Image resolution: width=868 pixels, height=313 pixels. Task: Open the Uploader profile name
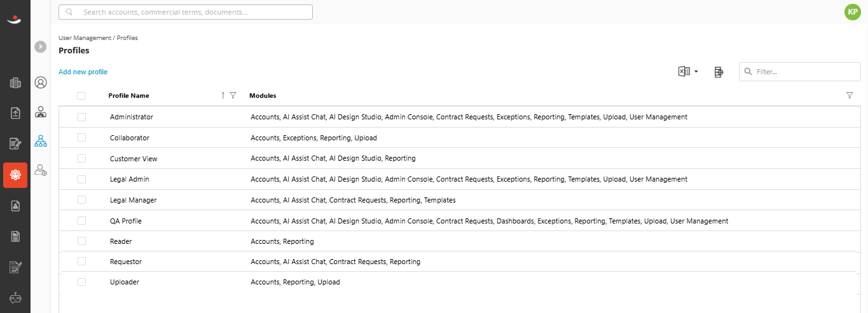click(x=125, y=282)
